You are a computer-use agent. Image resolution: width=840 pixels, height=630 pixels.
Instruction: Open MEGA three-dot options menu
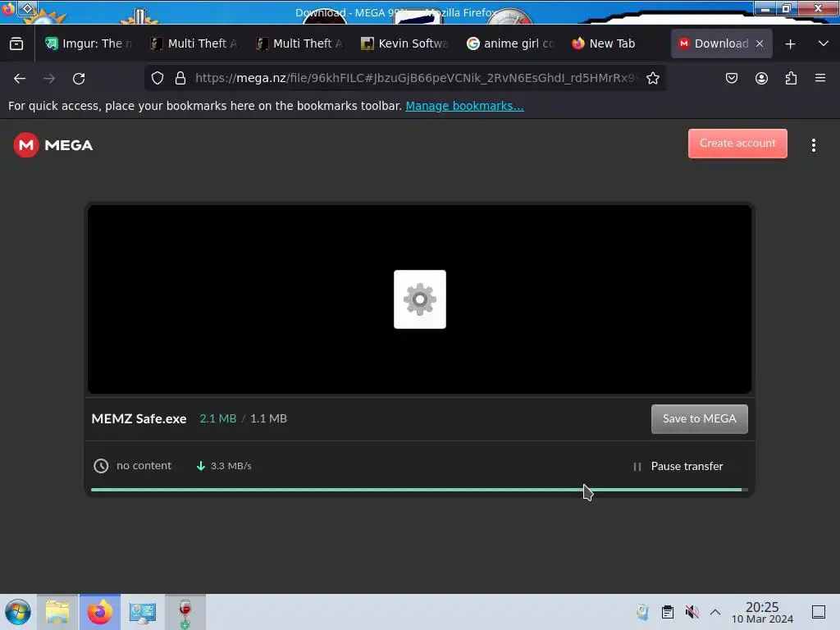813,145
